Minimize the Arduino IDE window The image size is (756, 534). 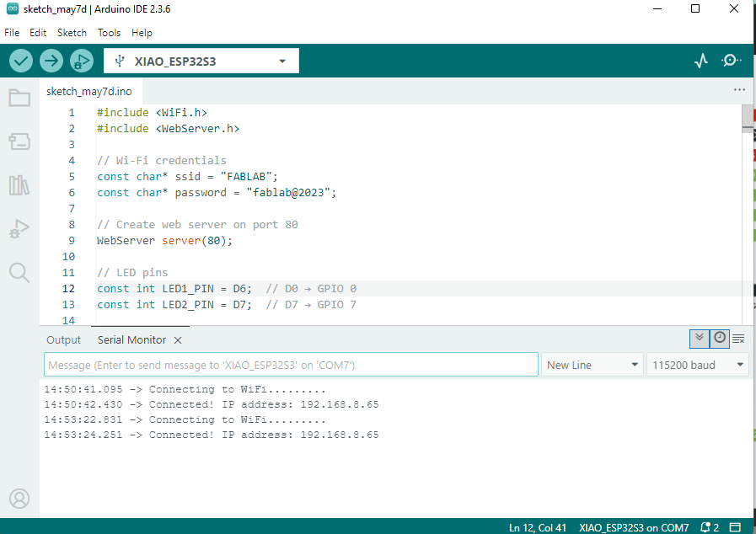657,8
